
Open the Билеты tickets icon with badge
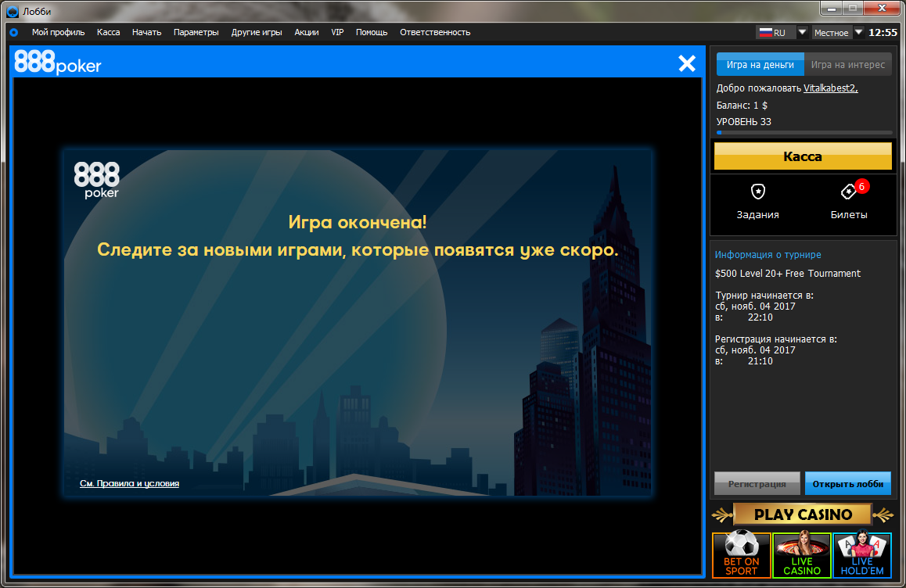coord(850,192)
